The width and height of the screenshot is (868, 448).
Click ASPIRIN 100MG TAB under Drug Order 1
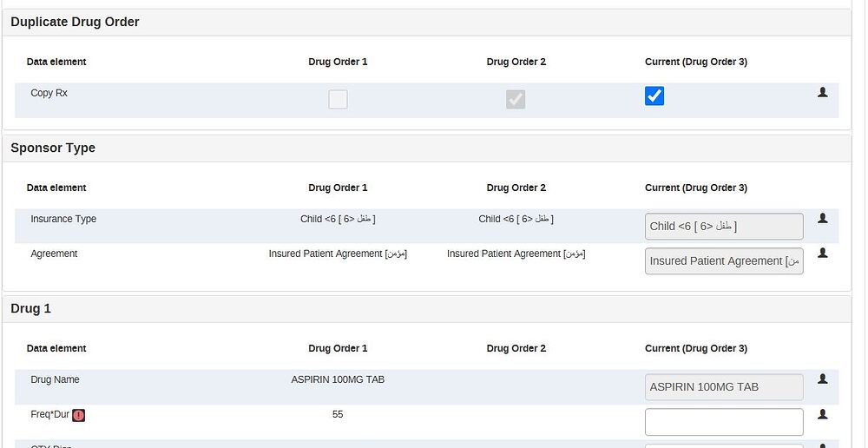[x=338, y=380]
